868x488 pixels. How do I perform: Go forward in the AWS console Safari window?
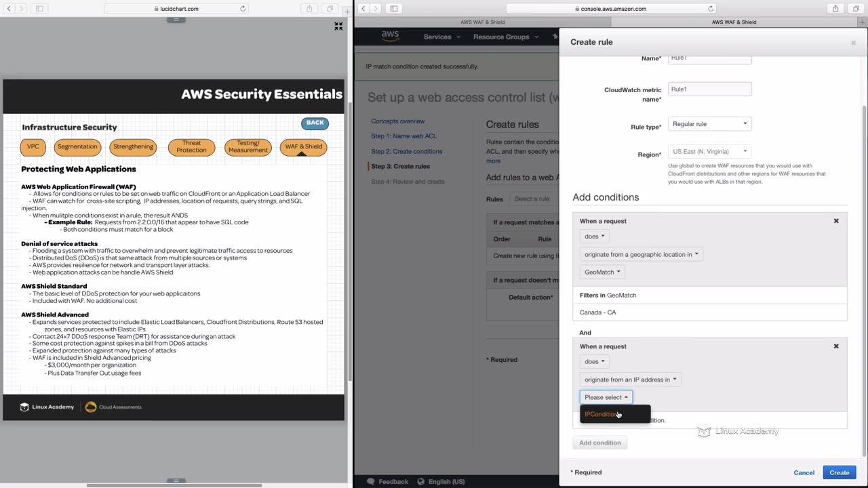pos(376,8)
